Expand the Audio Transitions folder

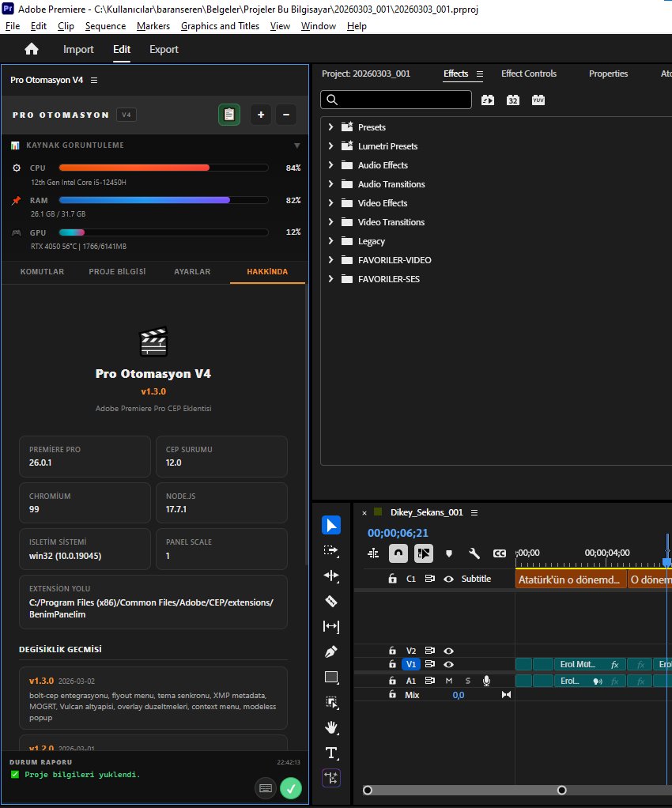pos(330,184)
